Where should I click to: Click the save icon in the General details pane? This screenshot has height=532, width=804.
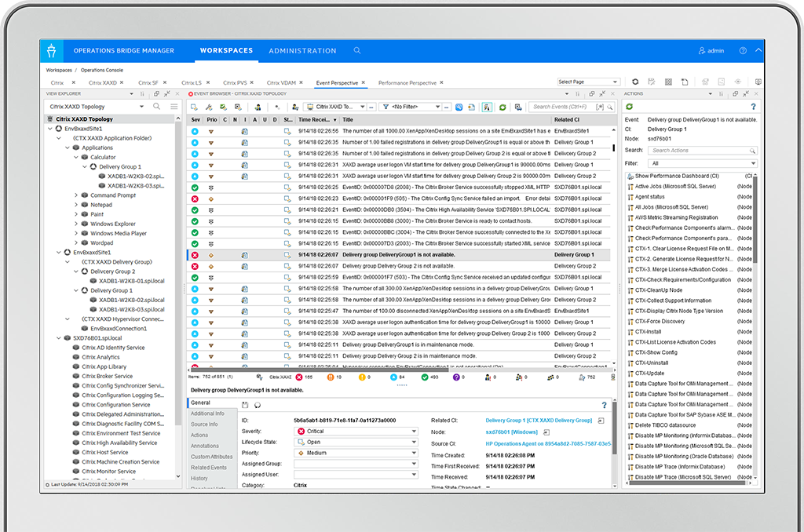point(245,405)
